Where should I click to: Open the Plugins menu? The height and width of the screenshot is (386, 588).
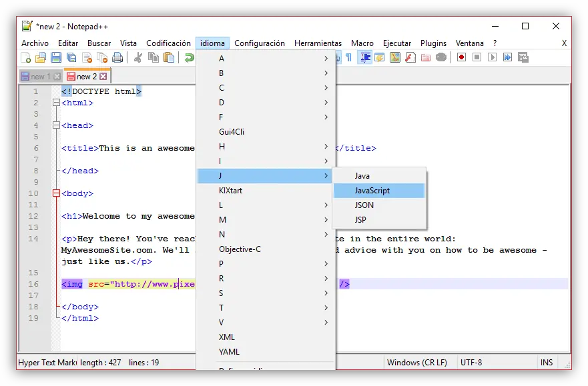click(x=433, y=43)
